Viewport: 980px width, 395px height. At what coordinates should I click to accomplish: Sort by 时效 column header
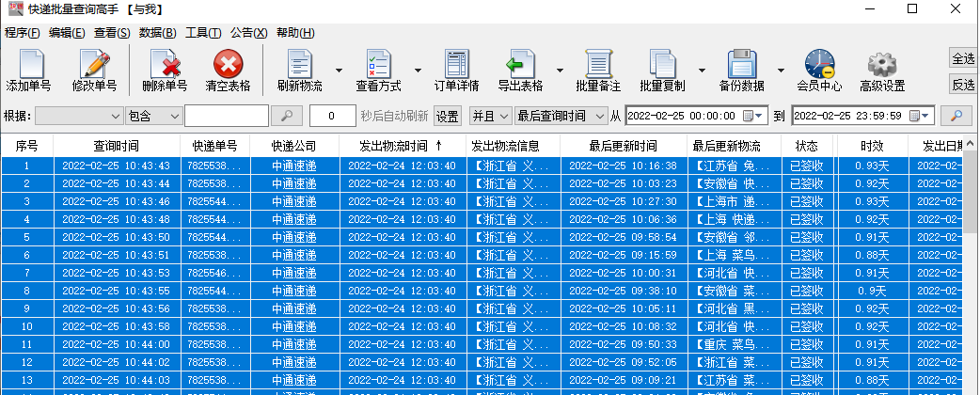click(872, 147)
